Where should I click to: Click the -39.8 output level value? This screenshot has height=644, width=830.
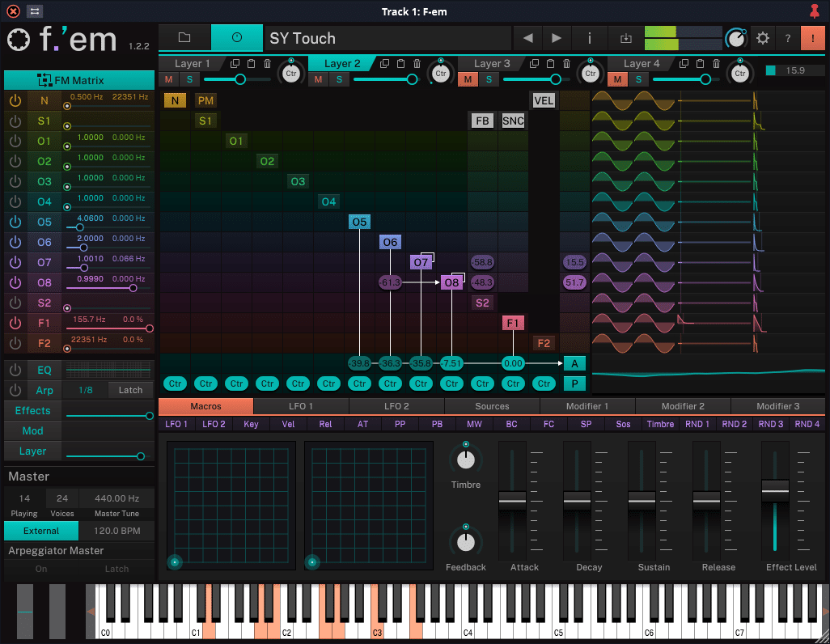click(359, 363)
